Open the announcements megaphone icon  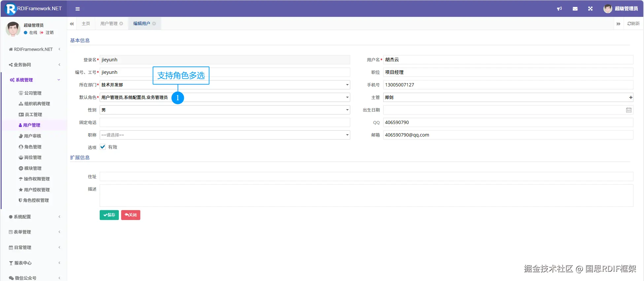559,9
